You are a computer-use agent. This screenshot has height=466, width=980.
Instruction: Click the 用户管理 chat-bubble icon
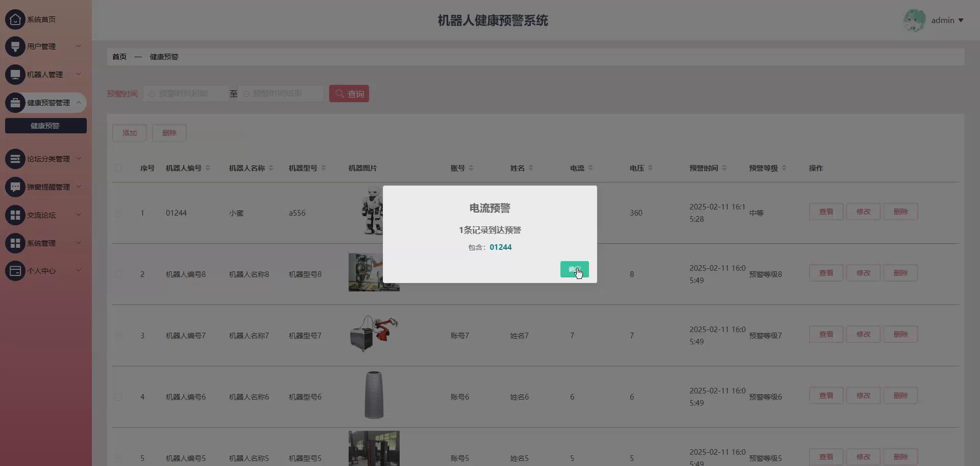[x=15, y=46]
